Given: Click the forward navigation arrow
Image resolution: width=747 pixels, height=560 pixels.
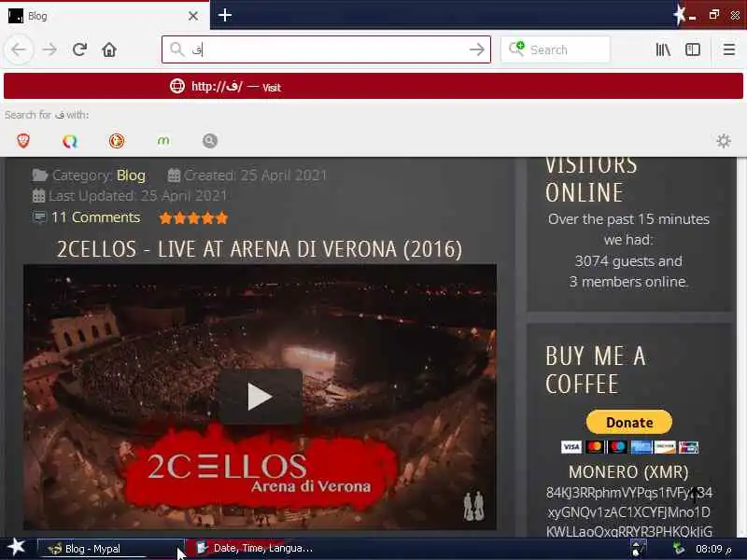Looking at the screenshot, I should 49,49.
